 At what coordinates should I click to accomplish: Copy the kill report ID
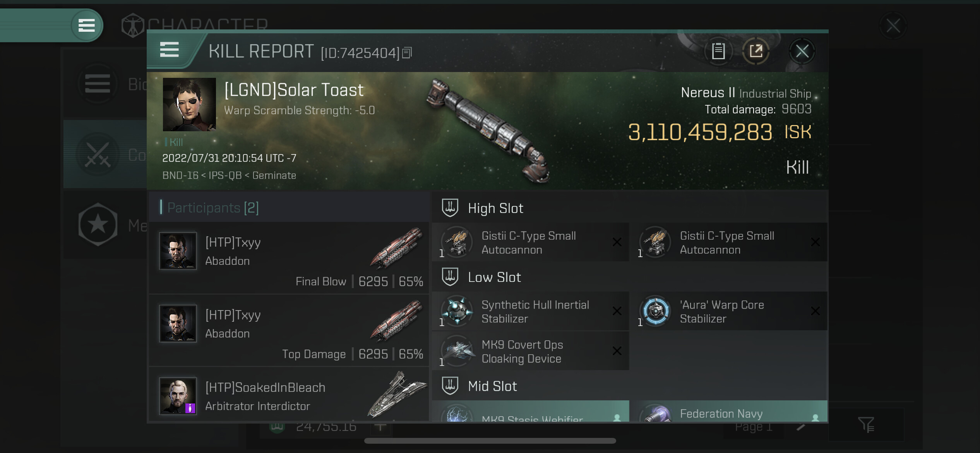point(407,53)
